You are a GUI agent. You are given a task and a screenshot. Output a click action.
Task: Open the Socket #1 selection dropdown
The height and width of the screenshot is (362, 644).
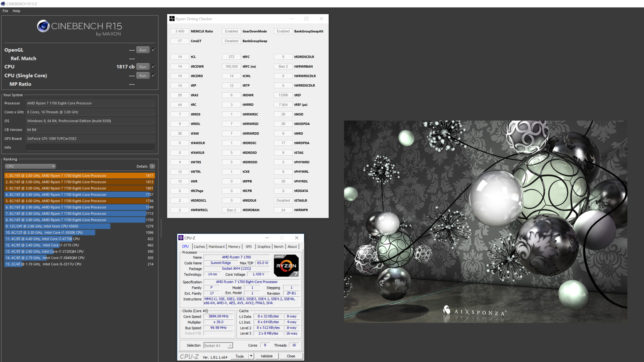218,346
